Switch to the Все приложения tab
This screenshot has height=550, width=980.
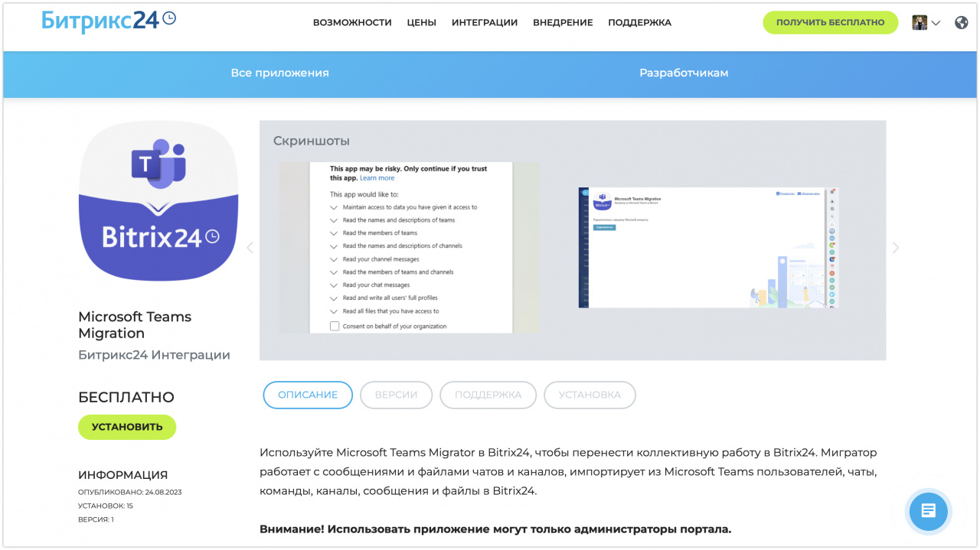280,73
